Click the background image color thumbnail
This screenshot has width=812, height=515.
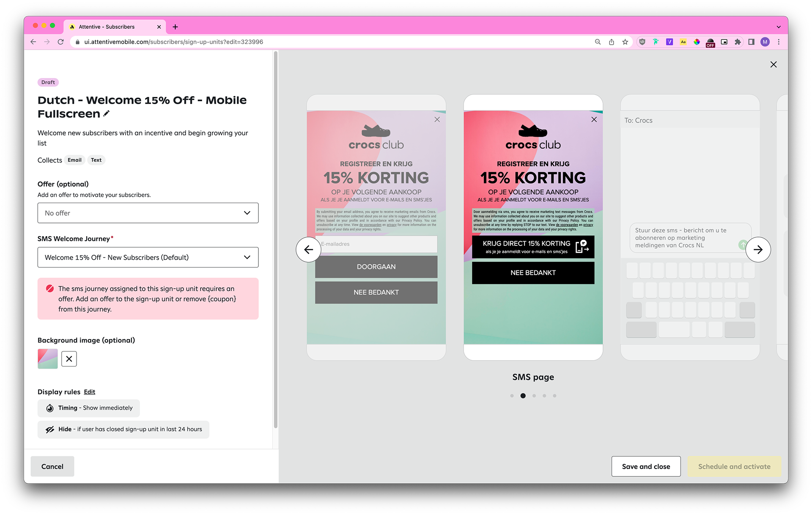coord(48,359)
